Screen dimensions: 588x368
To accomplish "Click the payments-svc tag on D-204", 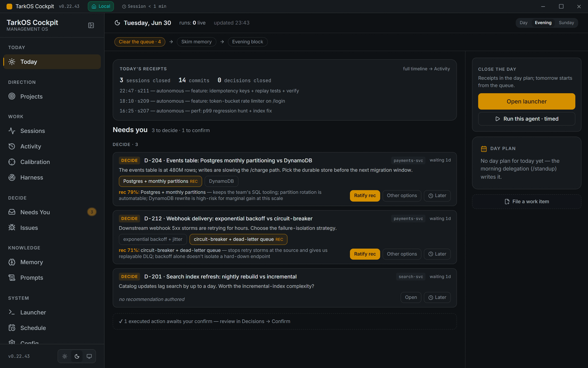I will 408,161.
